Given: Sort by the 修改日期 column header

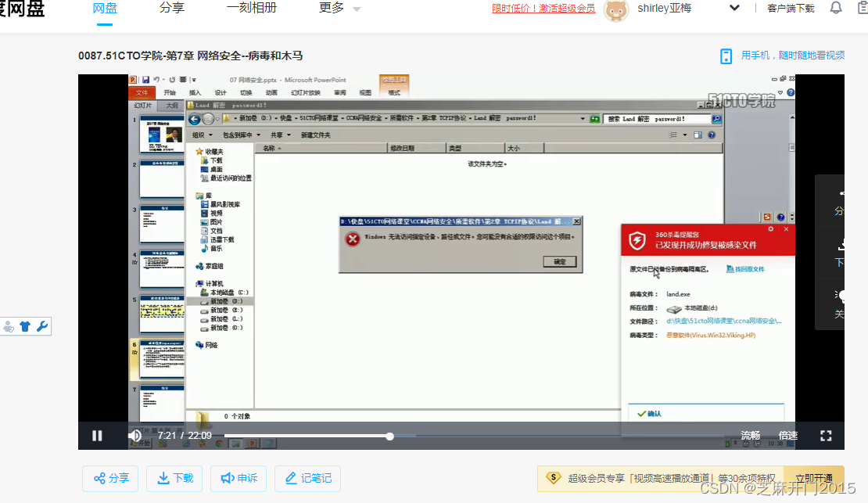Looking at the screenshot, I should (417, 148).
